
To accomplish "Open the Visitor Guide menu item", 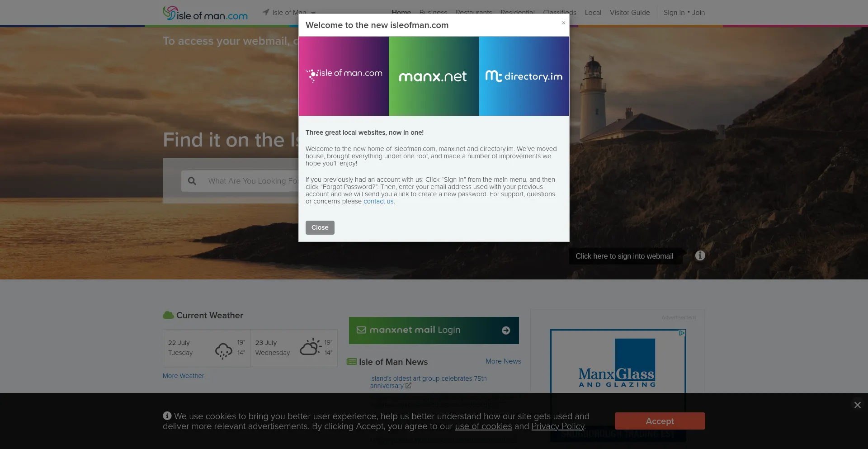I will click(630, 13).
